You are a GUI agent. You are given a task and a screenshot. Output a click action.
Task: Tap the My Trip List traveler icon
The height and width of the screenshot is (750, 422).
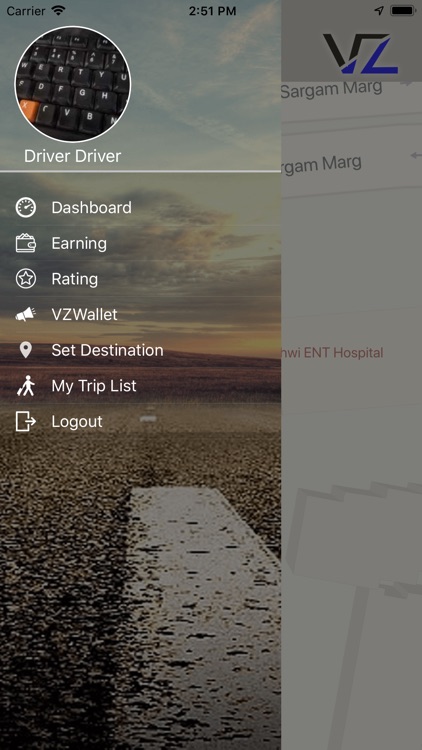pos(26,386)
